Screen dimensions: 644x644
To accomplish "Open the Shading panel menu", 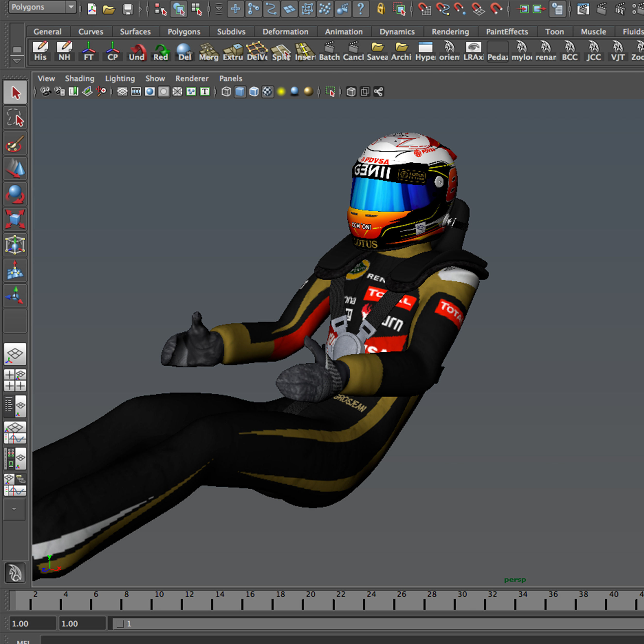I will [80, 78].
